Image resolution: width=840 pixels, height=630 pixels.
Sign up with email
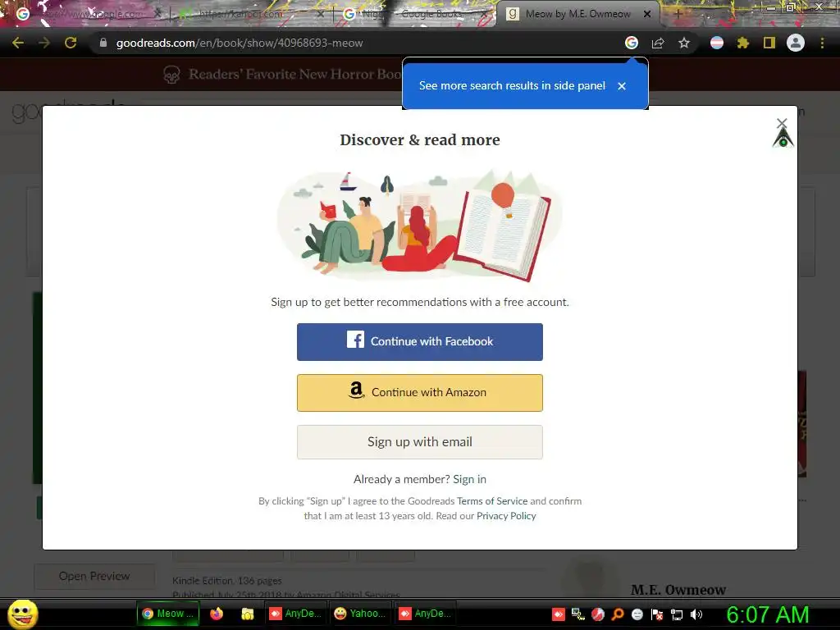420,442
